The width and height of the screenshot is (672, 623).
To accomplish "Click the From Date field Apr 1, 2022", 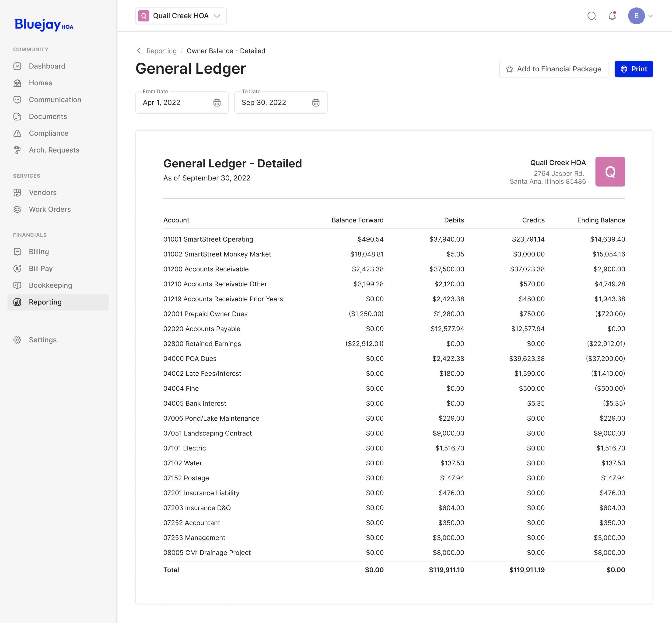I will pos(182,103).
